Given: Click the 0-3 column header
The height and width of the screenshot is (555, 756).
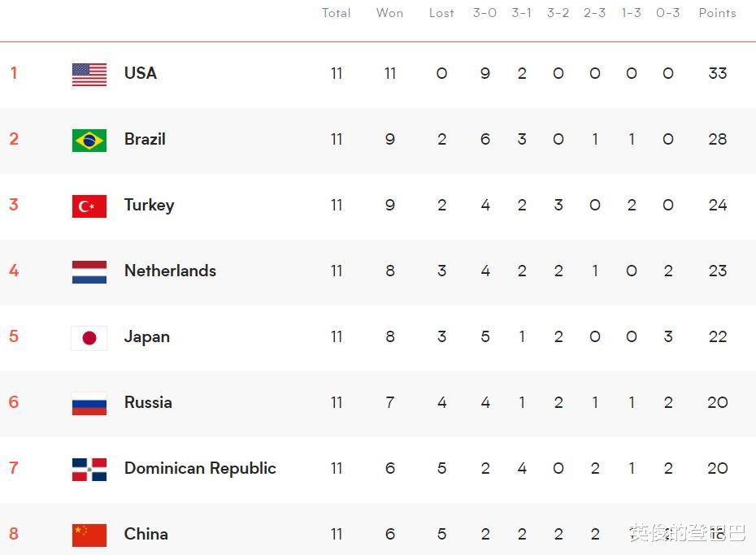Looking at the screenshot, I should (x=667, y=13).
